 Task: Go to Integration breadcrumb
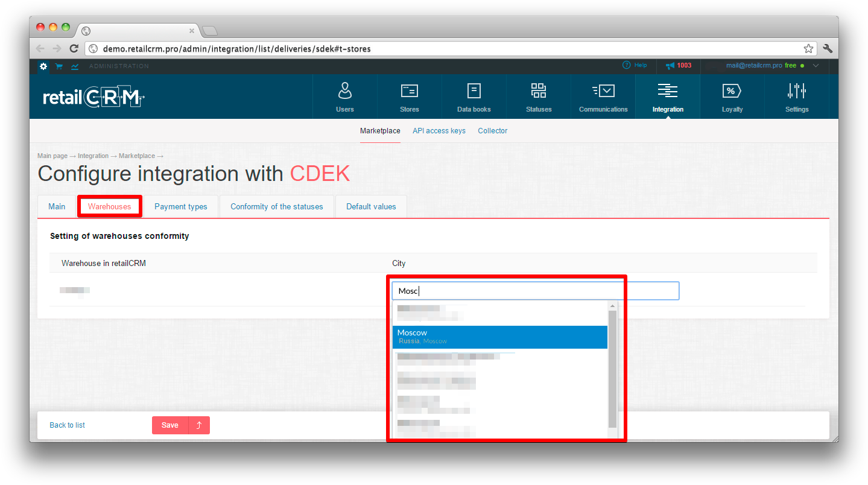tap(93, 156)
